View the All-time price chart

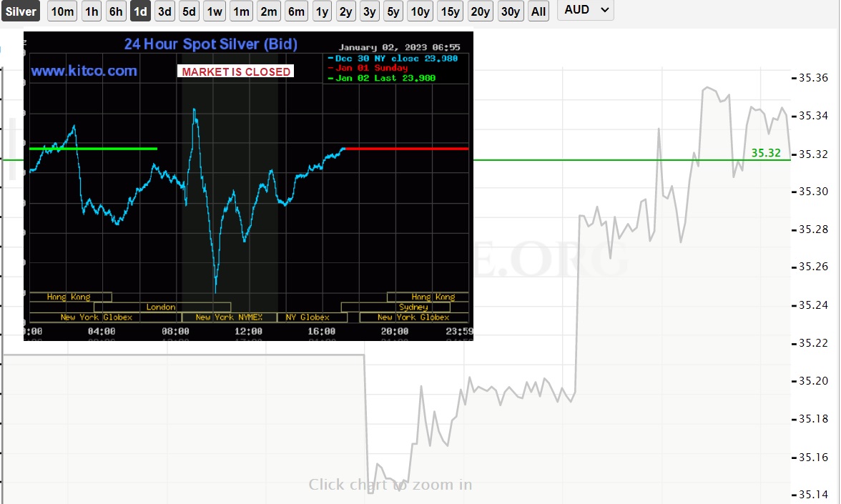point(538,11)
